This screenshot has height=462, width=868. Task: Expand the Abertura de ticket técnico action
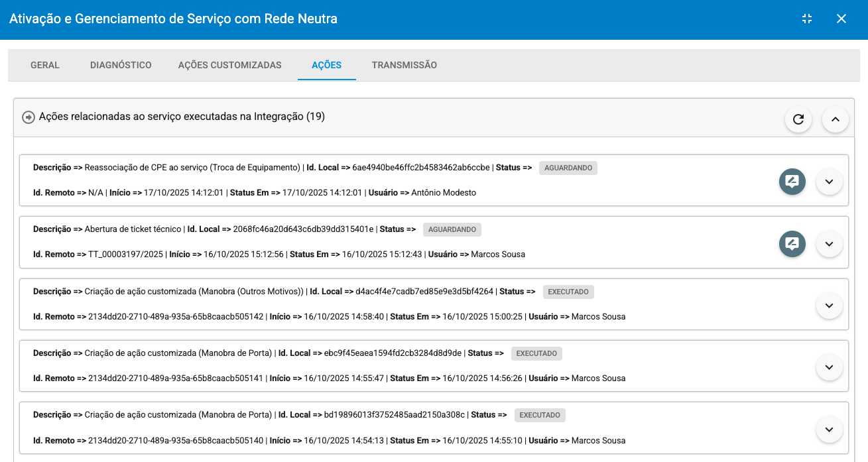tap(829, 243)
